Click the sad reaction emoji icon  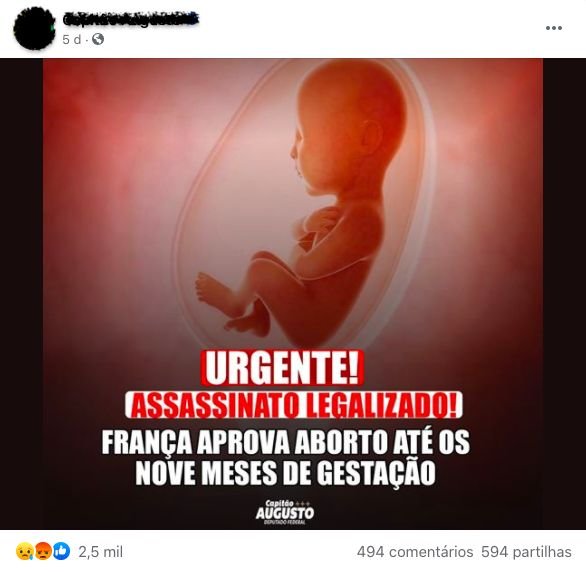24,551
